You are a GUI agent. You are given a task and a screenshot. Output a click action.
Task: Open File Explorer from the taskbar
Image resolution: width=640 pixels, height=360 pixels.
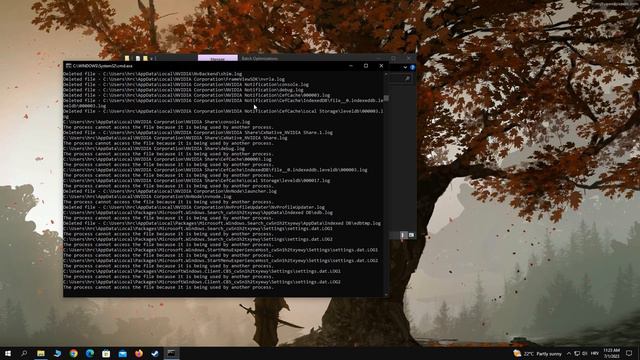(41, 353)
